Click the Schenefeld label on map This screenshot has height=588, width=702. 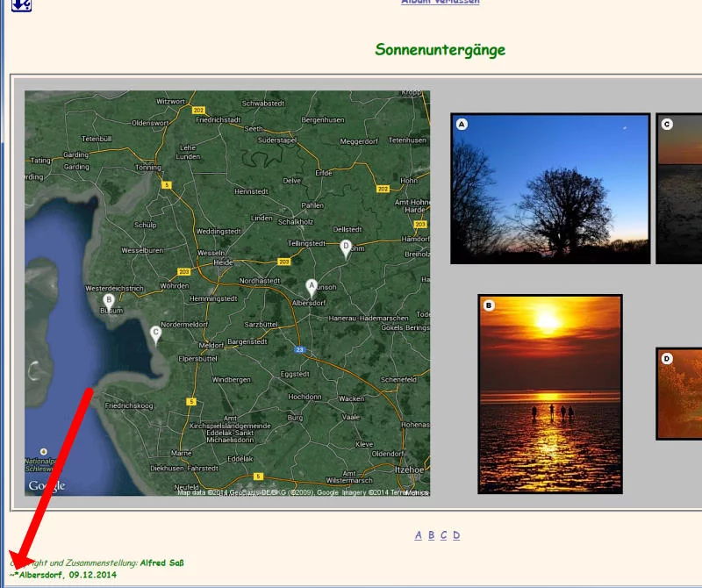click(398, 379)
